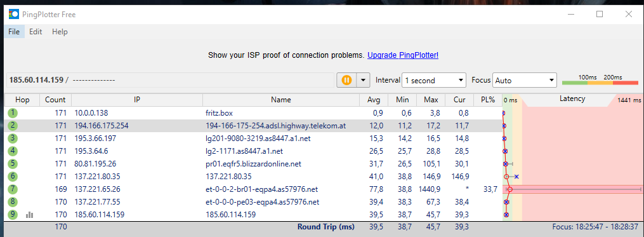Click the Avg column header
Viewport: 644px width, 237px height.
pyautogui.click(x=374, y=100)
